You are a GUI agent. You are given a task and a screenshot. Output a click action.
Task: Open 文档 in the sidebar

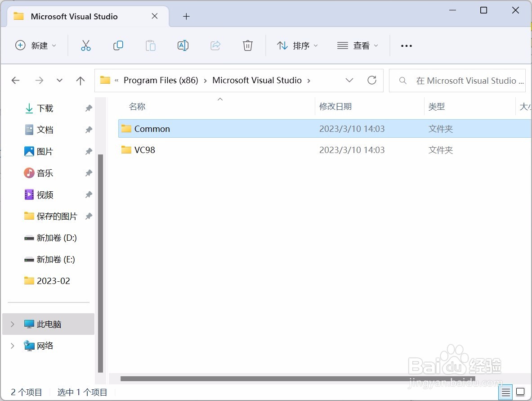(45, 130)
